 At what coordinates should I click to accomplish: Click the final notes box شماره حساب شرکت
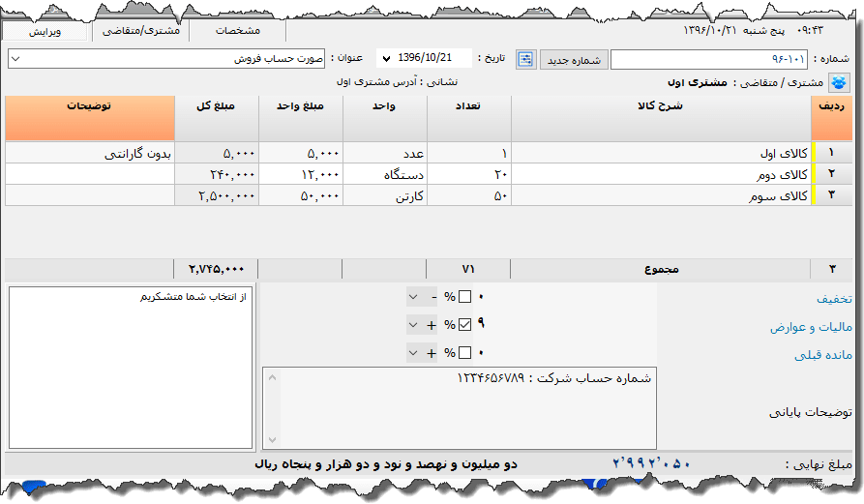459,408
